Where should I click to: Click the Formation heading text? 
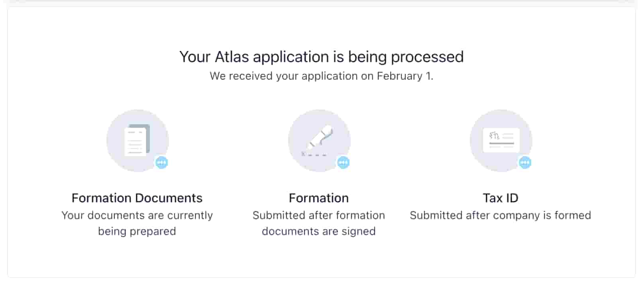pos(319,198)
